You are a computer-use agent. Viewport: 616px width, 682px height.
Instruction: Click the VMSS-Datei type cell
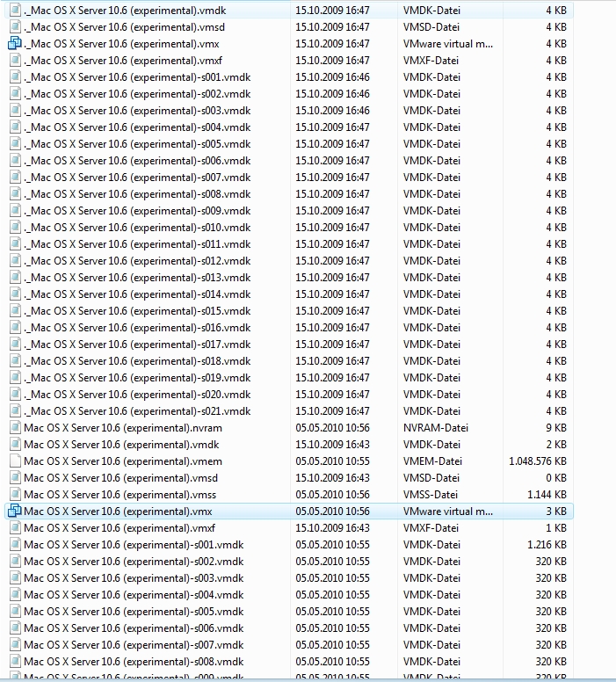coord(431,495)
